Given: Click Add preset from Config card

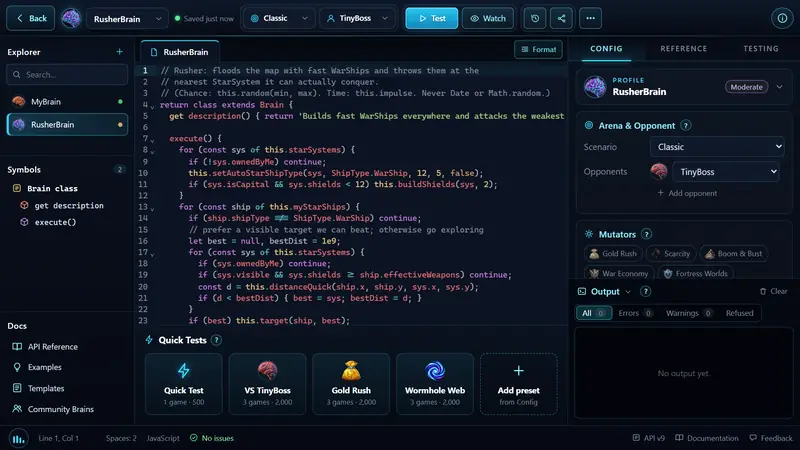Looking at the screenshot, I should pos(518,384).
